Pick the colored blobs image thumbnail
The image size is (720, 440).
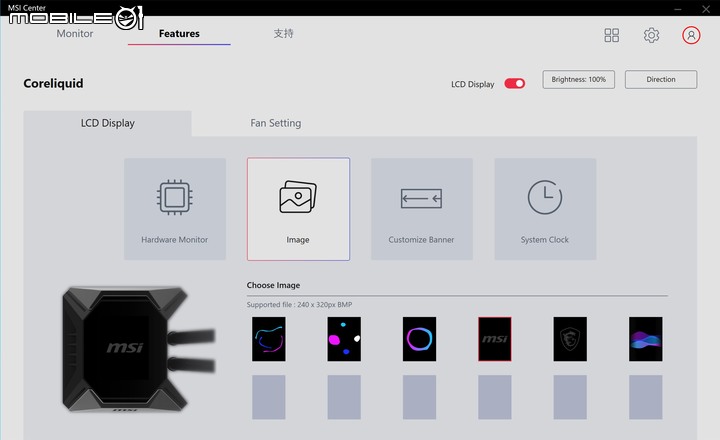[x=344, y=339]
